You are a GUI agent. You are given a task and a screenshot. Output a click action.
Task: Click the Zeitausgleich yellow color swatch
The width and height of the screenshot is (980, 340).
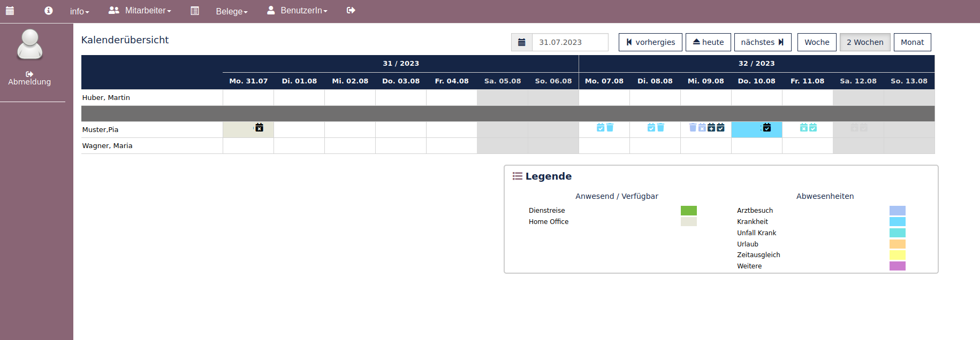898,255
